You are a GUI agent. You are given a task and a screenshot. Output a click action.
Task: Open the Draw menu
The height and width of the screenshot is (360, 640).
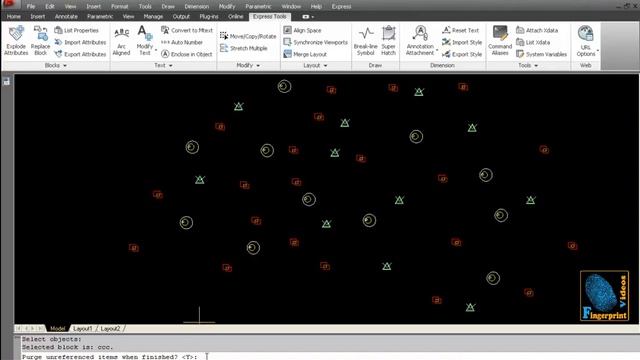168,7
